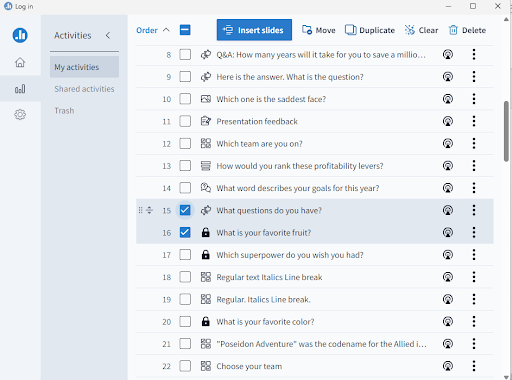Viewport: 512px width, 380px height.
Task: Open more options for favorite fruit row
Action: (x=474, y=232)
